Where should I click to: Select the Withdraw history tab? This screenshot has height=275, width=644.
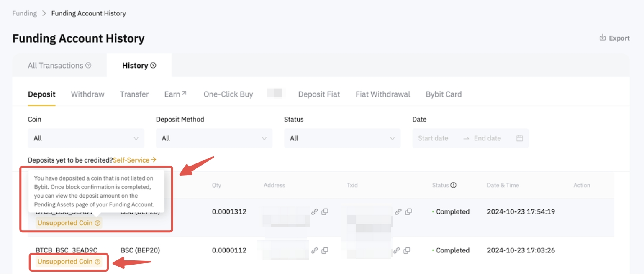click(87, 94)
